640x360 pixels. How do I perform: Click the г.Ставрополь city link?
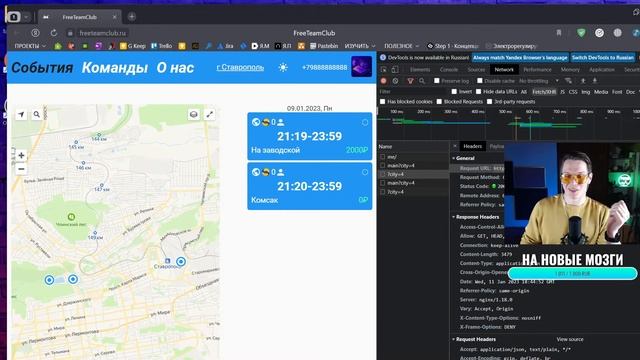click(x=240, y=67)
